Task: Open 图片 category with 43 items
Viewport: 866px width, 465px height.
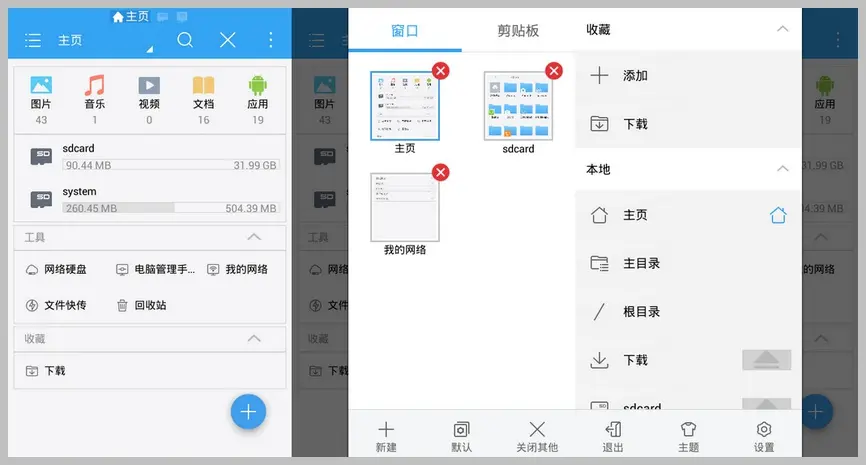Action: coord(41,100)
